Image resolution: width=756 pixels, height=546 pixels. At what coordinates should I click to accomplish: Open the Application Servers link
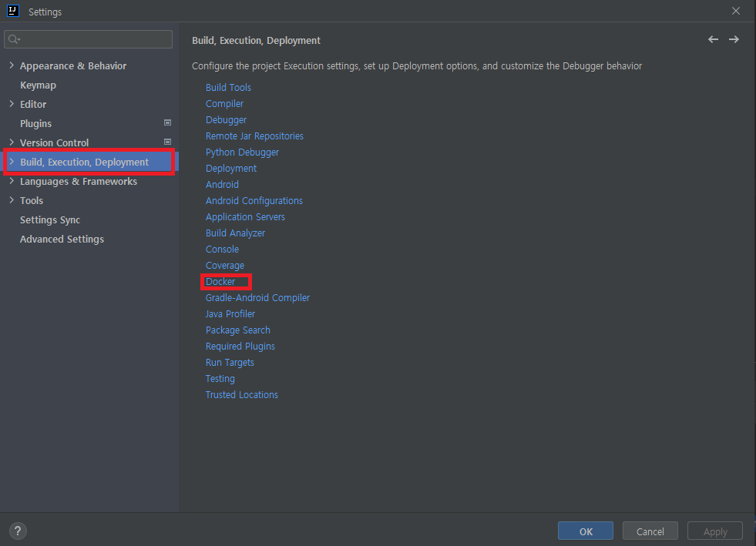coord(245,217)
